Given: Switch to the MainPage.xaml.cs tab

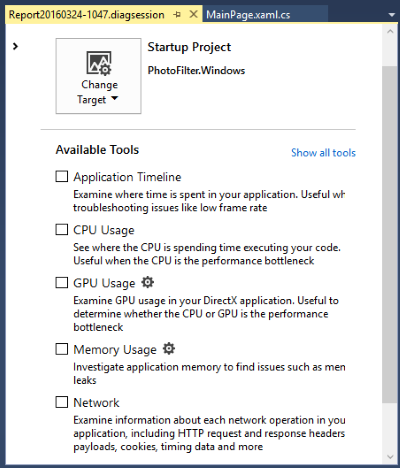Looking at the screenshot, I should [248, 15].
